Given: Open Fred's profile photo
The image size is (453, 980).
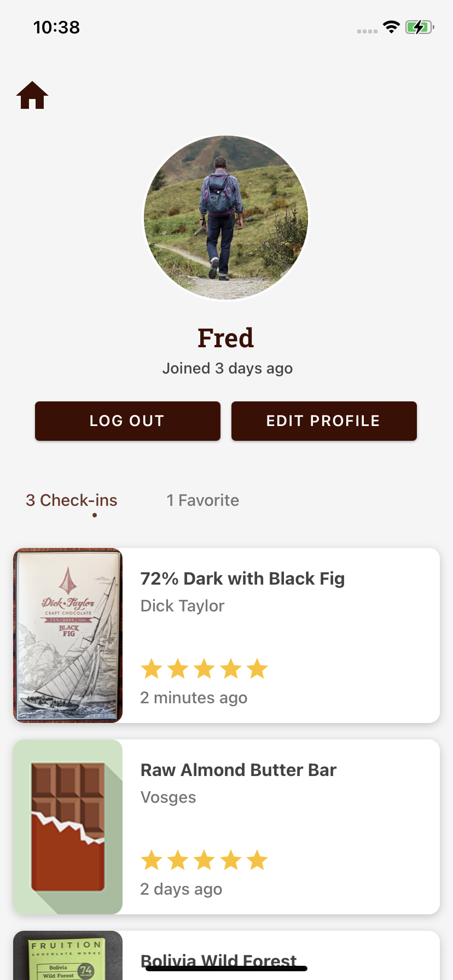Looking at the screenshot, I should pos(226,218).
